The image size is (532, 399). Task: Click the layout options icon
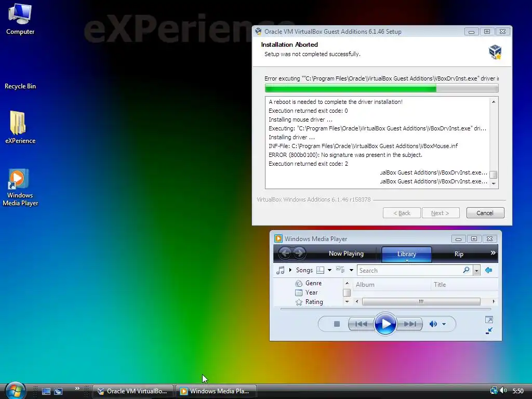(320, 270)
